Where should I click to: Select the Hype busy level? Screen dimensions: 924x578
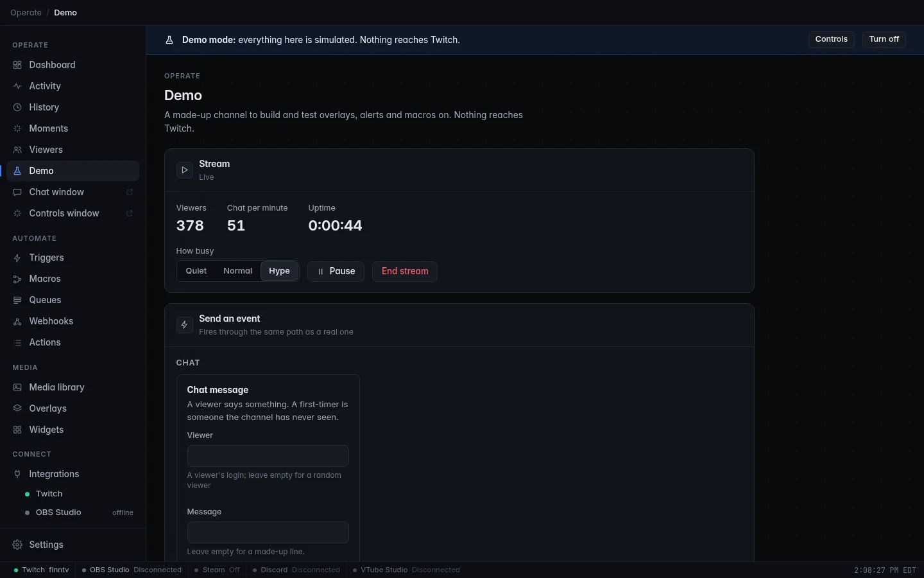pos(279,271)
